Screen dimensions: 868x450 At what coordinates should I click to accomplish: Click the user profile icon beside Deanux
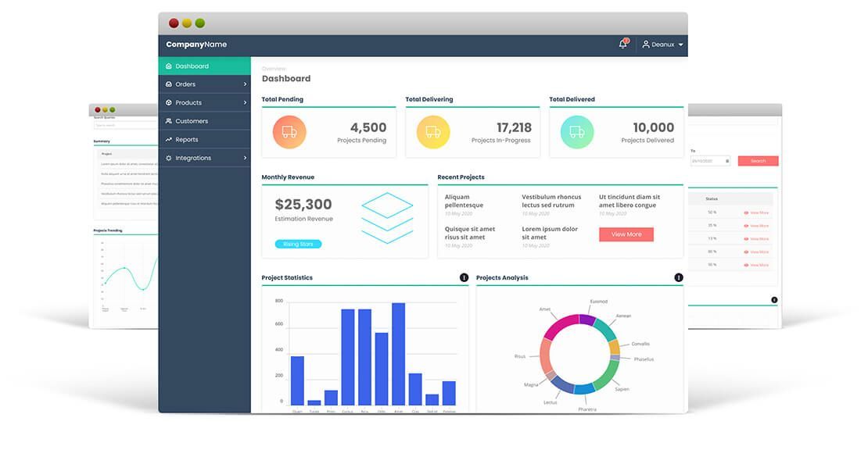point(645,45)
